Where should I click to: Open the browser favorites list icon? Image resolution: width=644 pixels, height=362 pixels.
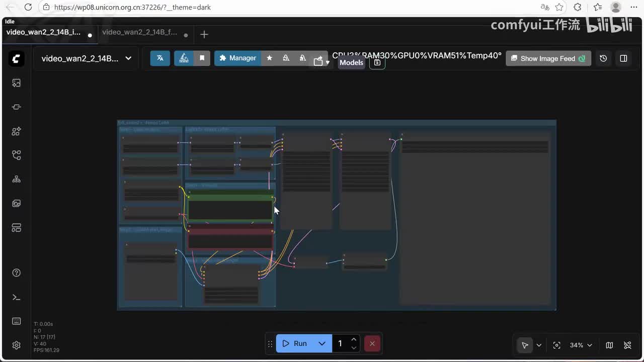(x=598, y=7)
